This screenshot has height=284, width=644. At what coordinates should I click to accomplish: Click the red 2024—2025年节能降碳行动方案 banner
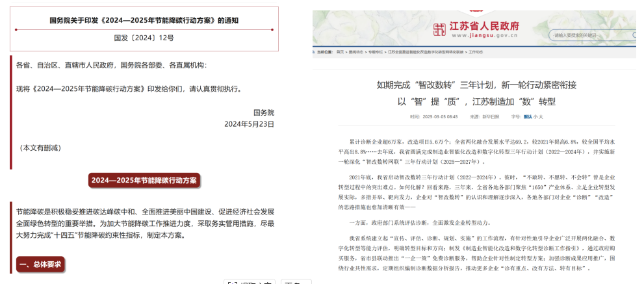[144, 181]
